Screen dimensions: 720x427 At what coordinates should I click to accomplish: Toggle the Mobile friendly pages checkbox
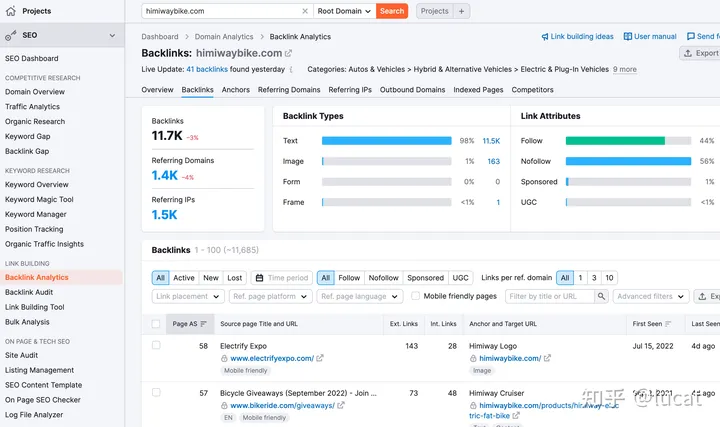(416, 296)
